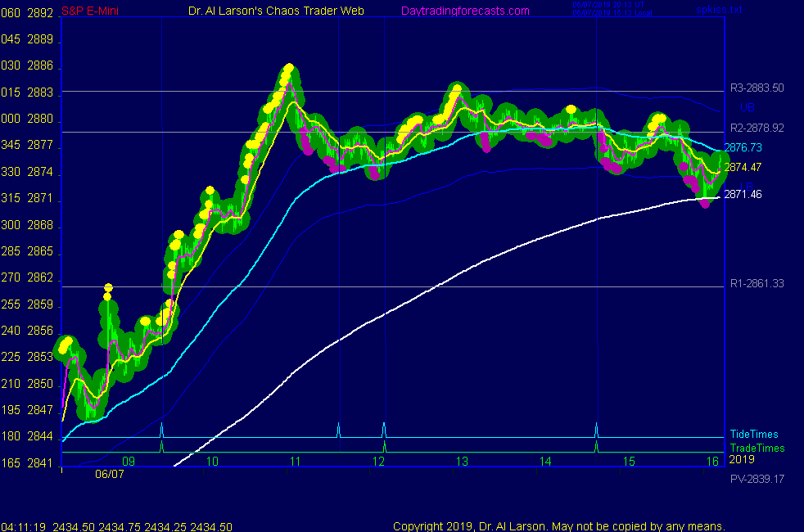Click the PV-2839.17 pivot label
Screen dimensions: 804x532
[x=757, y=480]
